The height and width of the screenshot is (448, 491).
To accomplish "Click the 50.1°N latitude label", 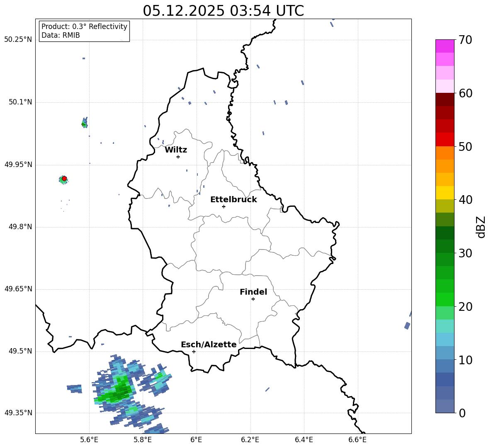I will tap(21, 102).
